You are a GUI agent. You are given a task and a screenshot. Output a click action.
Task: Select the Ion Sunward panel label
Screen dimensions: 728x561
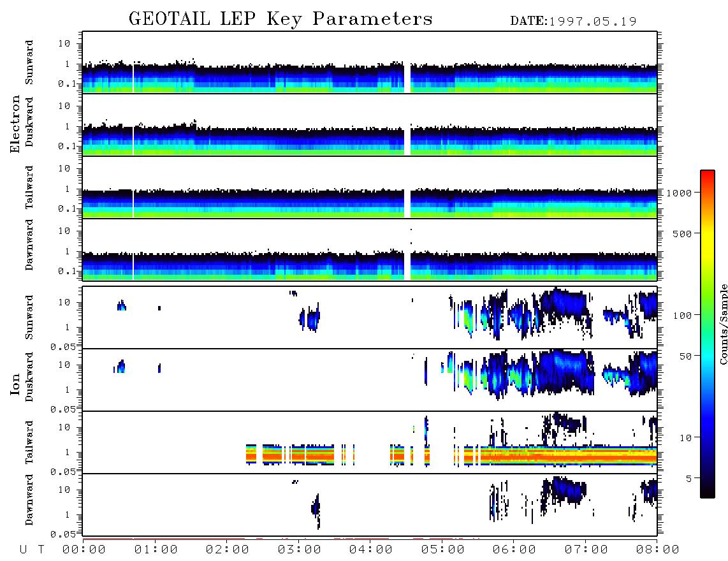(x=29, y=317)
